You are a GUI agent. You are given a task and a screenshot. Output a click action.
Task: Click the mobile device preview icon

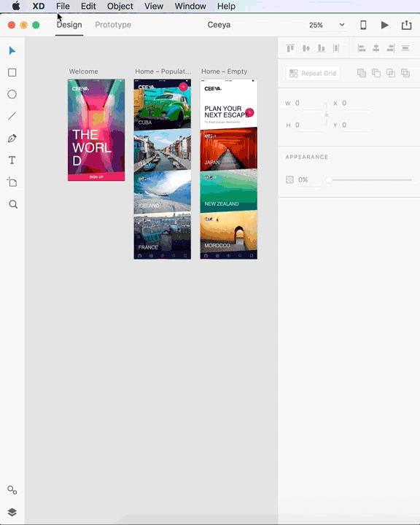[x=363, y=25]
